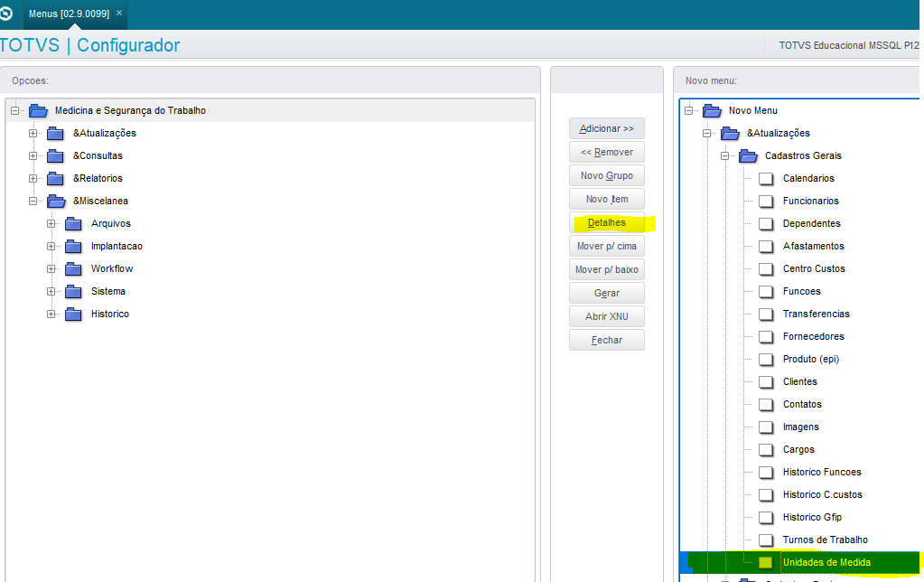Click the Gerar button
The width and height of the screenshot is (924, 582).
pos(606,293)
